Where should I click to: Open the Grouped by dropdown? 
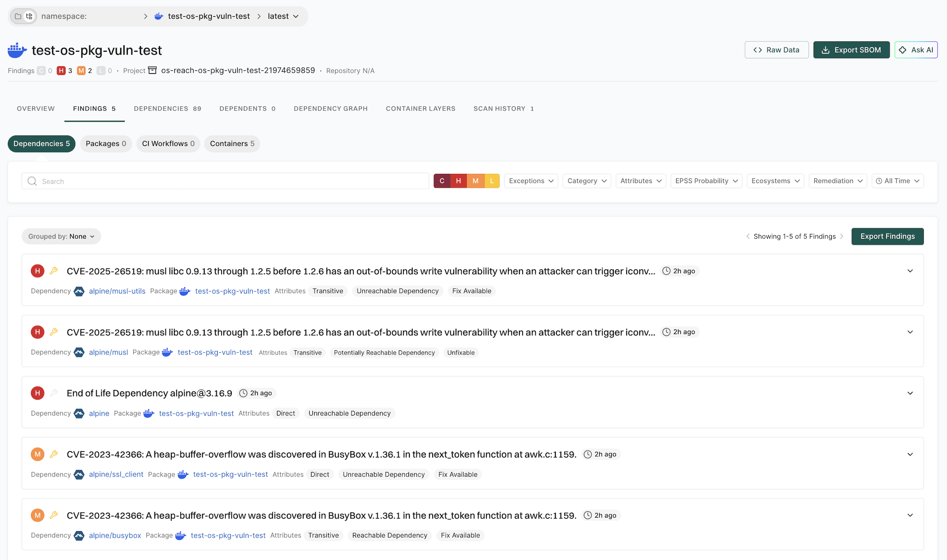pos(61,236)
